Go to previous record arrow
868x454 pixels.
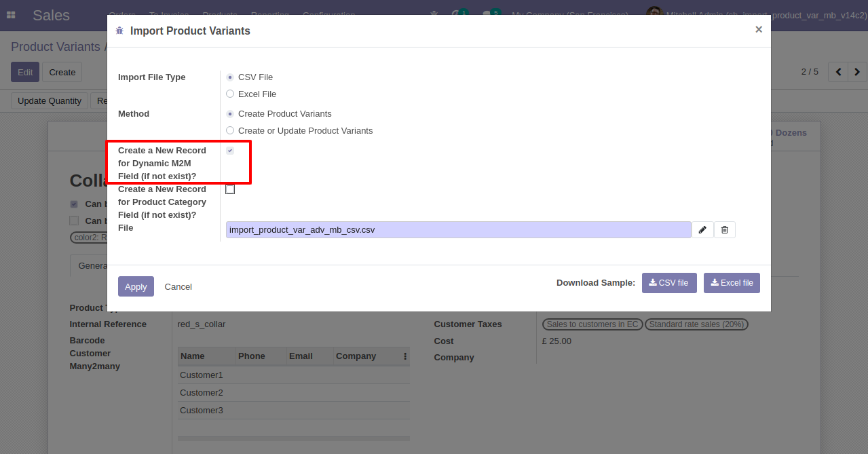point(838,71)
